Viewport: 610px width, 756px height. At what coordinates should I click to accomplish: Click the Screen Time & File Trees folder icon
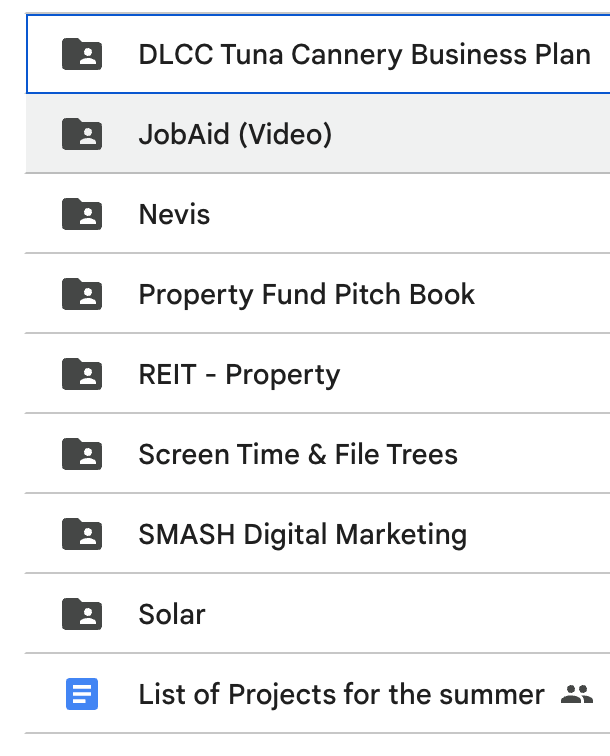pos(82,454)
